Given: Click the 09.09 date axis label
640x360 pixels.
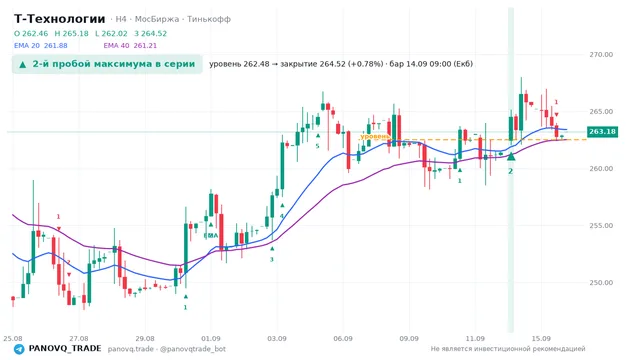Looking at the screenshot, I should point(409,339).
